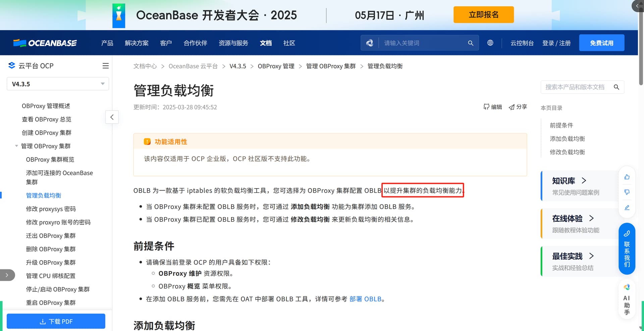Select OBProxy 管理概述 in sidebar
The height and width of the screenshot is (331, 644).
tap(46, 106)
